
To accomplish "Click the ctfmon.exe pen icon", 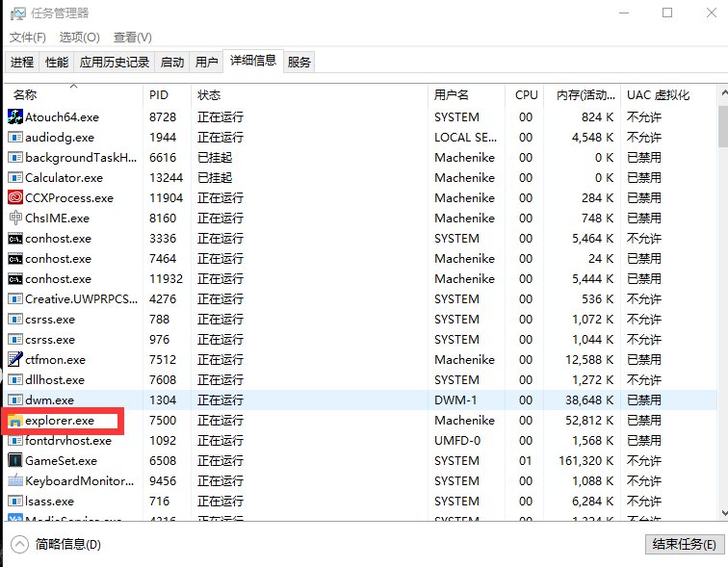I will (x=15, y=359).
